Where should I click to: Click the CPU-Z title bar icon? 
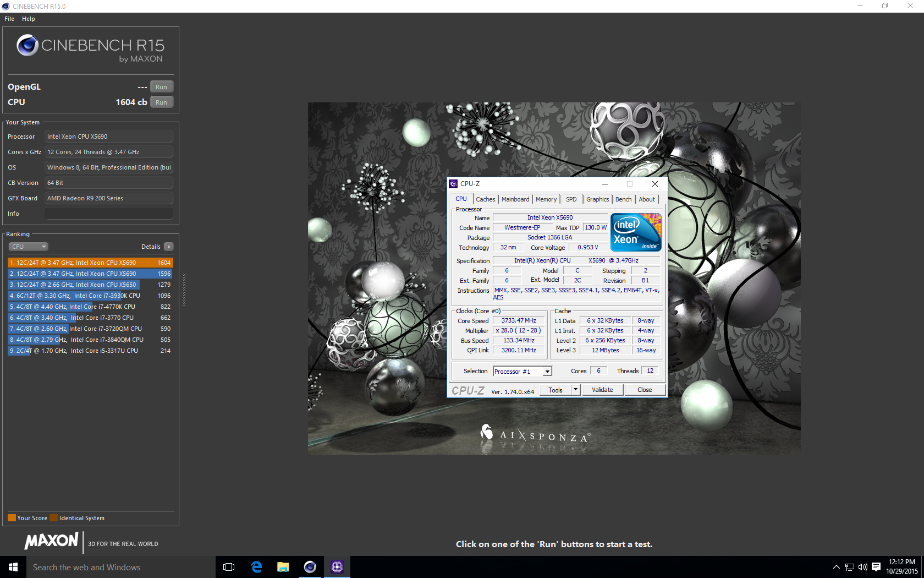point(454,184)
